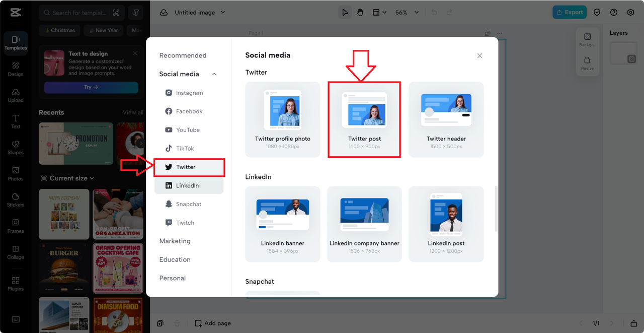Screen dimensions: 644x333
Task: Select TikTok in the category list
Action: point(189,149)
